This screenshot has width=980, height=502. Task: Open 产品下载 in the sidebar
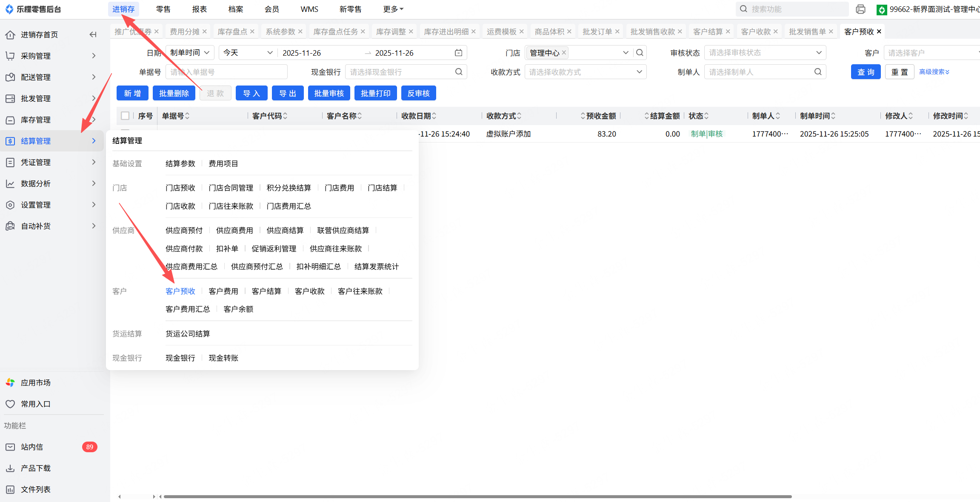pyautogui.click(x=36, y=468)
